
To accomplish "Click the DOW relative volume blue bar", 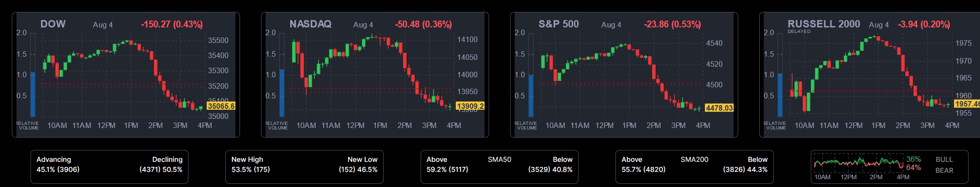I will pos(33,94).
